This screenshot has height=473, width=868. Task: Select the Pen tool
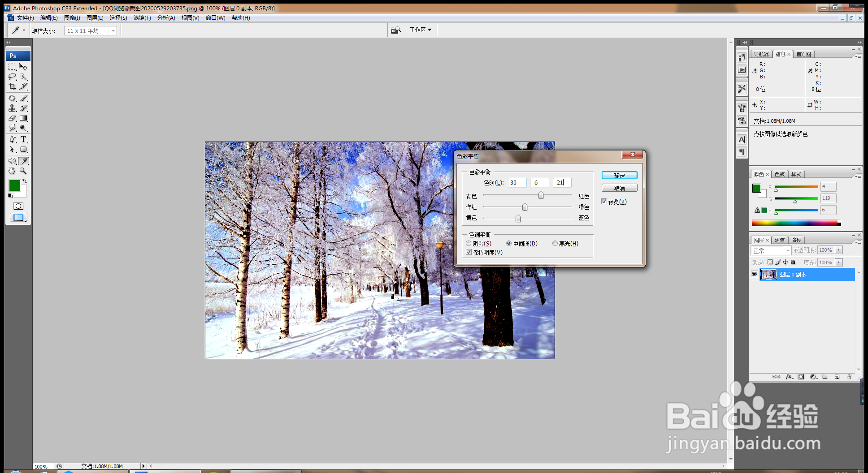tap(13, 139)
